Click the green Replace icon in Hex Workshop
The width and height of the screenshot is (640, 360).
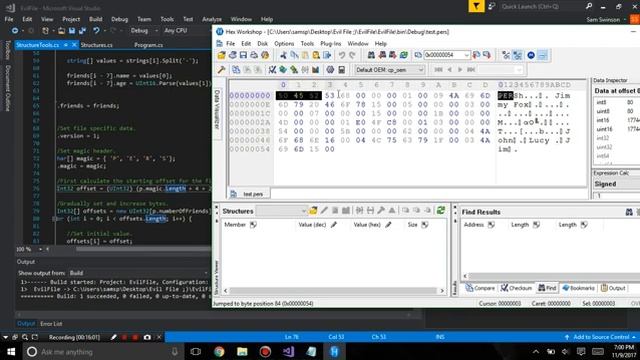[404, 55]
